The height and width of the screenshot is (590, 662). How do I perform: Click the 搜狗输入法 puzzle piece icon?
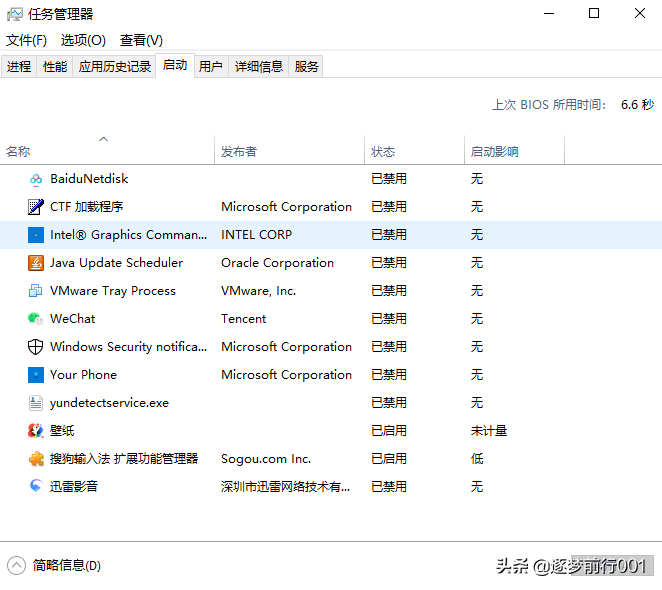[36, 459]
